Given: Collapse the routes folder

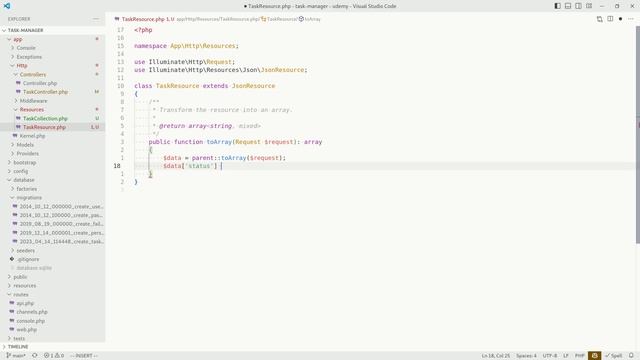Looking at the screenshot, I should coord(20,295).
